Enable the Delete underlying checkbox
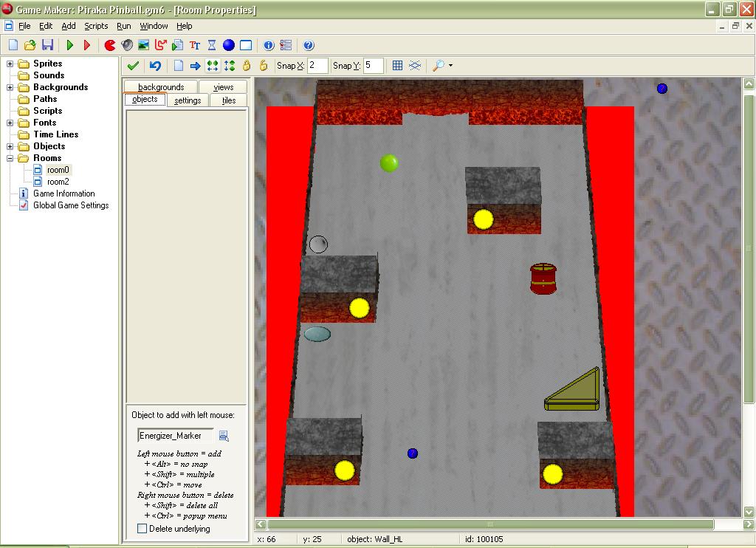This screenshot has height=548, width=756. [x=142, y=528]
